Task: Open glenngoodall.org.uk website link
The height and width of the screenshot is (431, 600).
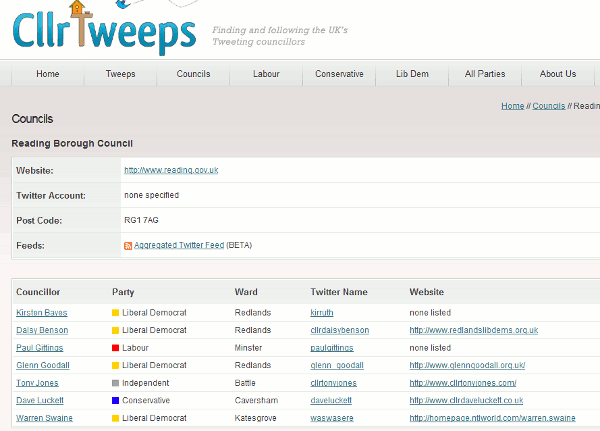Action: 467,365
